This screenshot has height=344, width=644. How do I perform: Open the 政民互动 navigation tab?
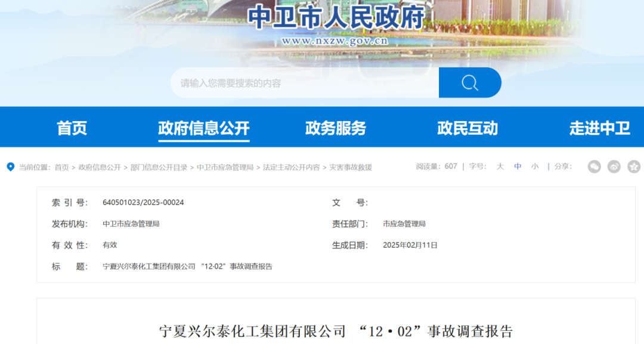tap(467, 128)
